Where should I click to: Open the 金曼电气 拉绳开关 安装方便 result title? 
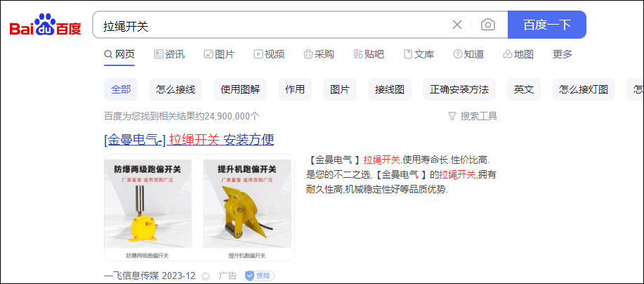click(189, 140)
